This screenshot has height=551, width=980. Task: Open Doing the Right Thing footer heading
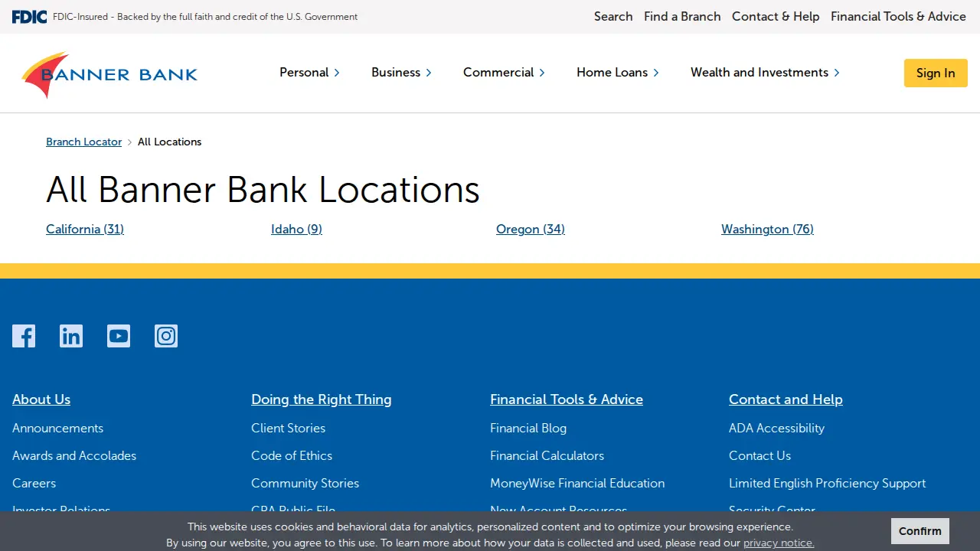(321, 399)
